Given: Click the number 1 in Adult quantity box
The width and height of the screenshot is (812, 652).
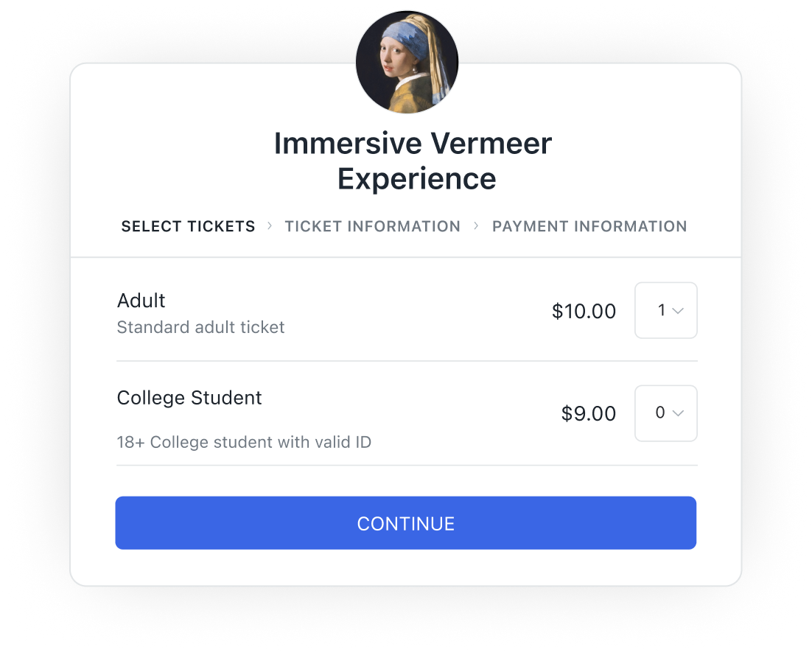Looking at the screenshot, I should [x=661, y=310].
